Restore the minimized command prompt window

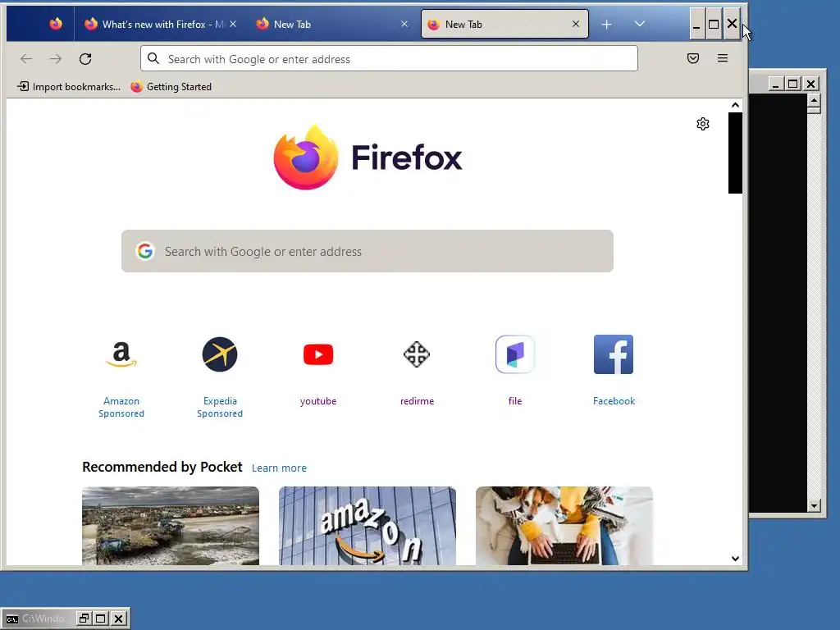84,619
